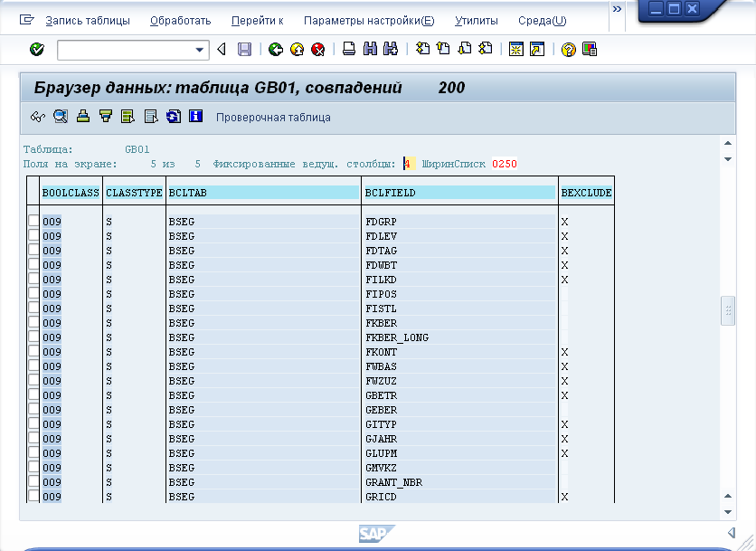Open the command field dropdown arrow
The width and height of the screenshot is (756, 551).
point(201,50)
